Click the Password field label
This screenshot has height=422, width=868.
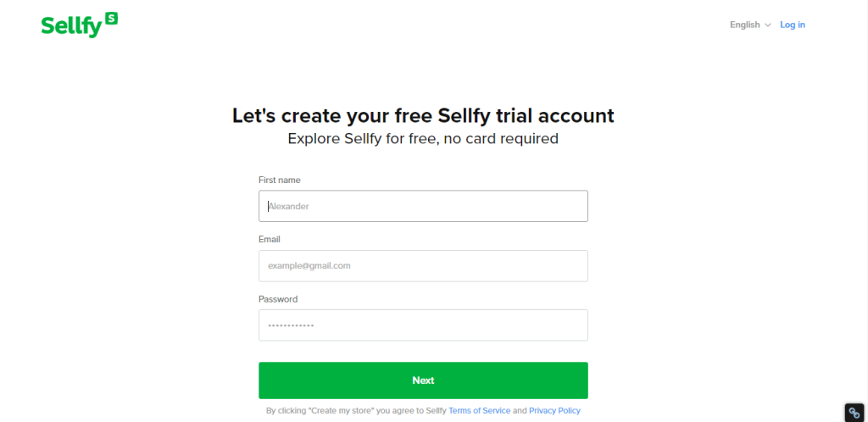pyautogui.click(x=278, y=299)
